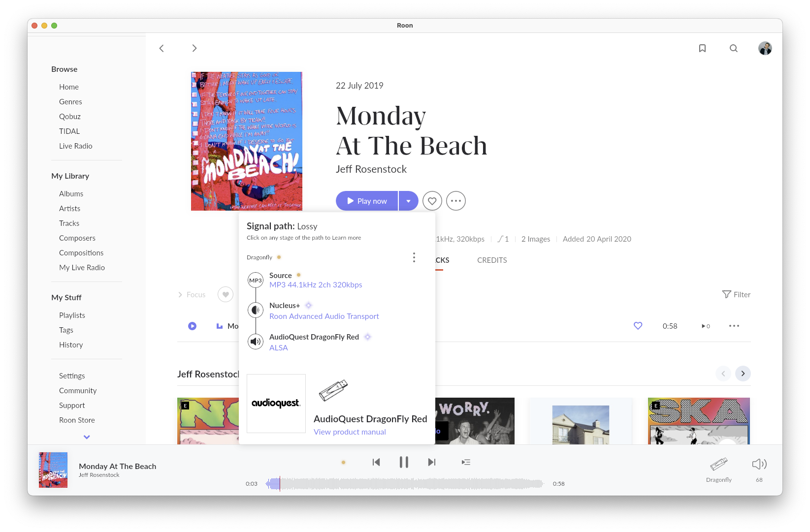Expand sidebar with the down chevron
The width and height of the screenshot is (810, 532).
pyautogui.click(x=87, y=437)
